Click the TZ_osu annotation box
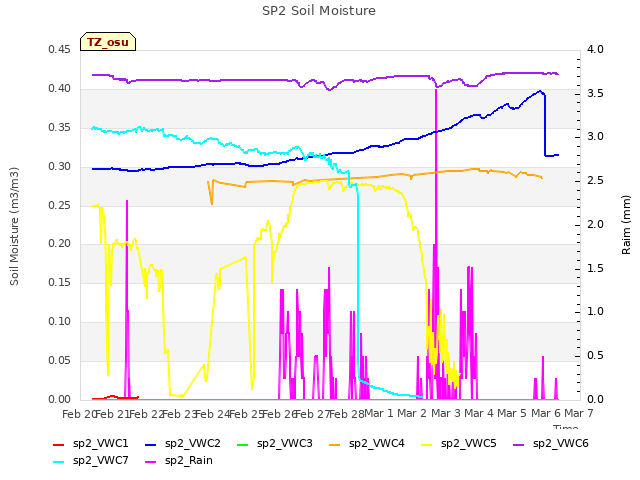640x480 pixels. (108, 42)
